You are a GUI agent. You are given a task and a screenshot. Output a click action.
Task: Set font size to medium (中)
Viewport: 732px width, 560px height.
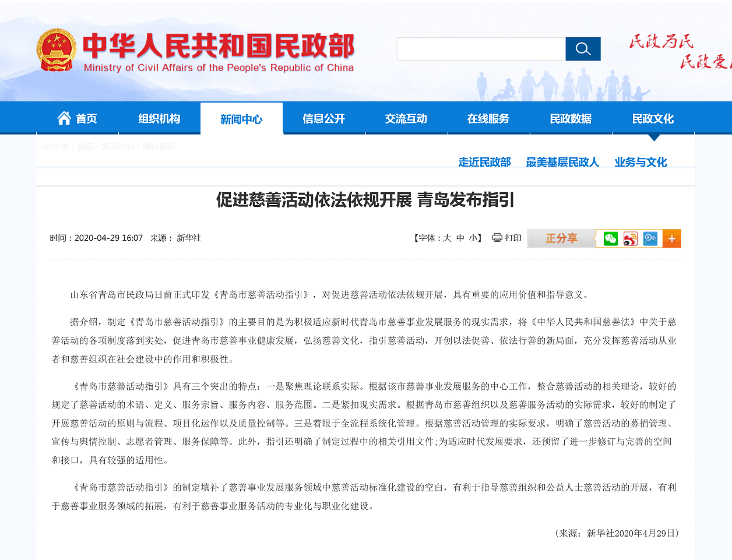pyautogui.click(x=460, y=238)
